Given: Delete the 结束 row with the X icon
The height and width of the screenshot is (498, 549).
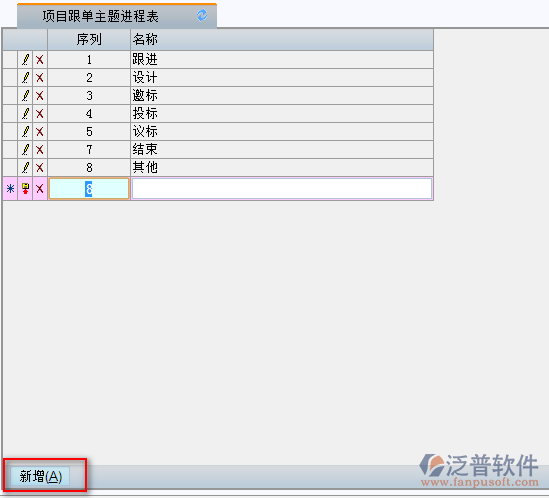Looking at the screenshot, I should click(40, 150).
